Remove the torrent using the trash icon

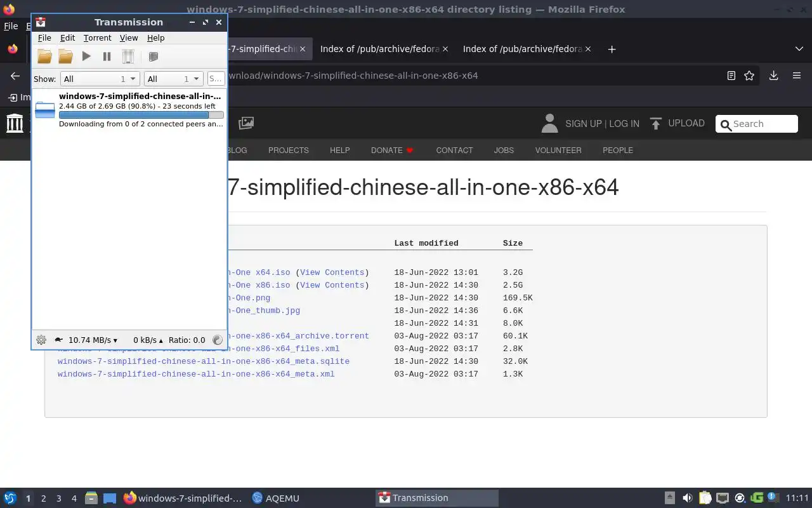128,57
